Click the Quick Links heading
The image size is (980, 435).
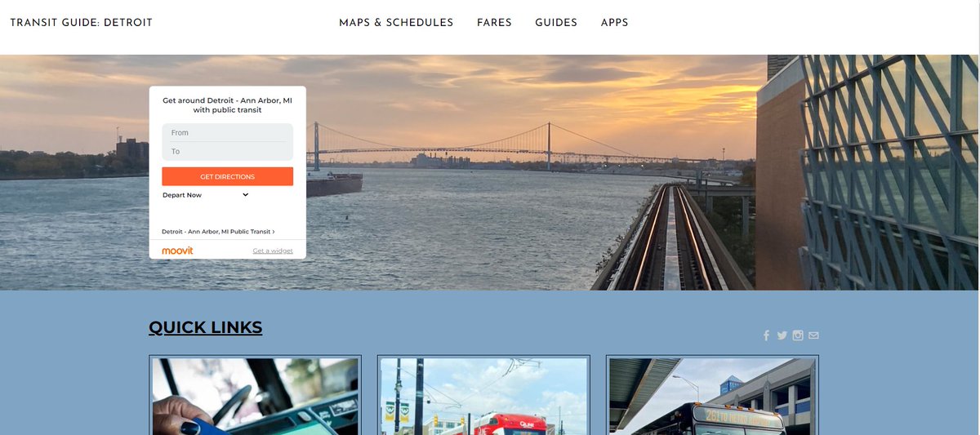(x=206, y=328)
